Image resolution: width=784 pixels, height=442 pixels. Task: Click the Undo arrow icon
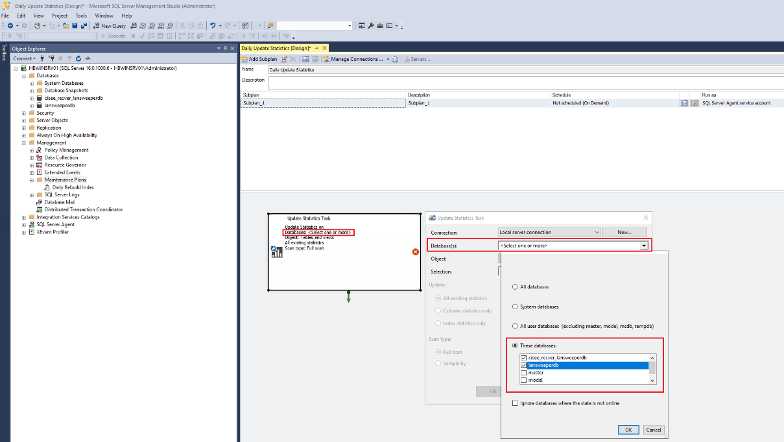pos(213,26)
